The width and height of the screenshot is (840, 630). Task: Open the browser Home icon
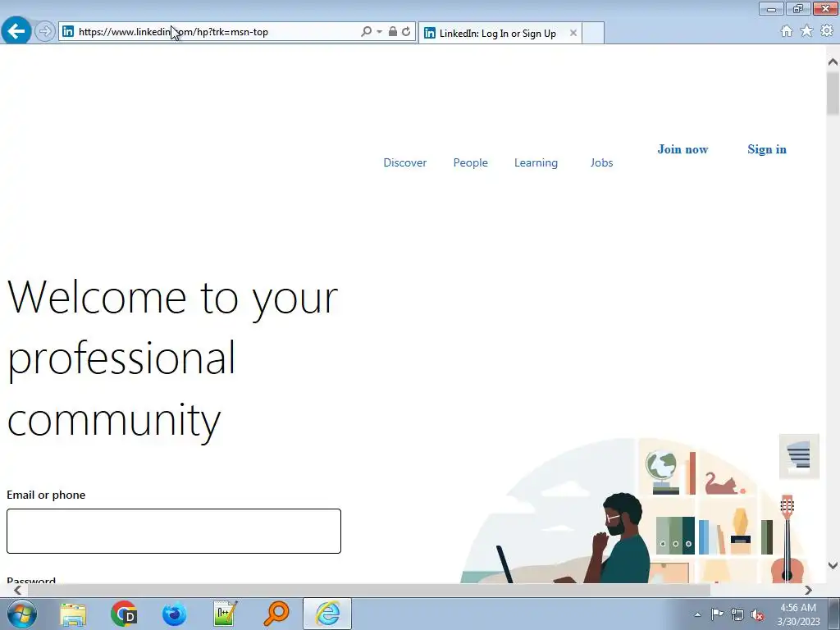787,32
